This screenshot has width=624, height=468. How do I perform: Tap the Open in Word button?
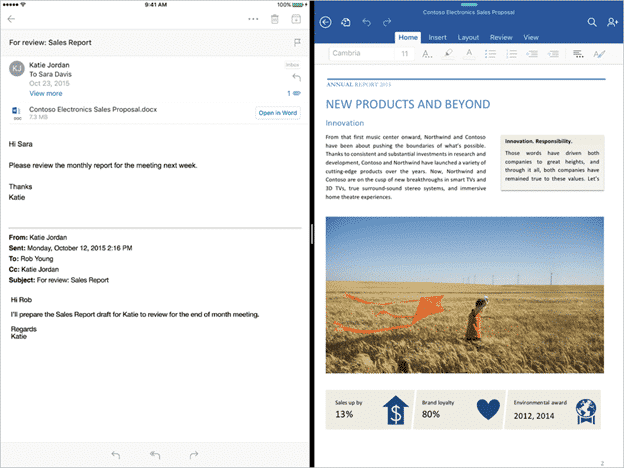(277, 113)
